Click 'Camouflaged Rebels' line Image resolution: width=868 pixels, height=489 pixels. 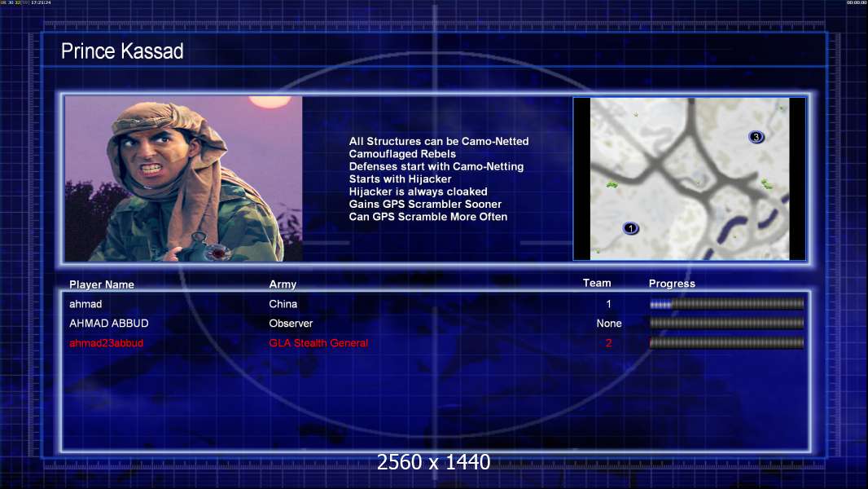coord(402,154)
